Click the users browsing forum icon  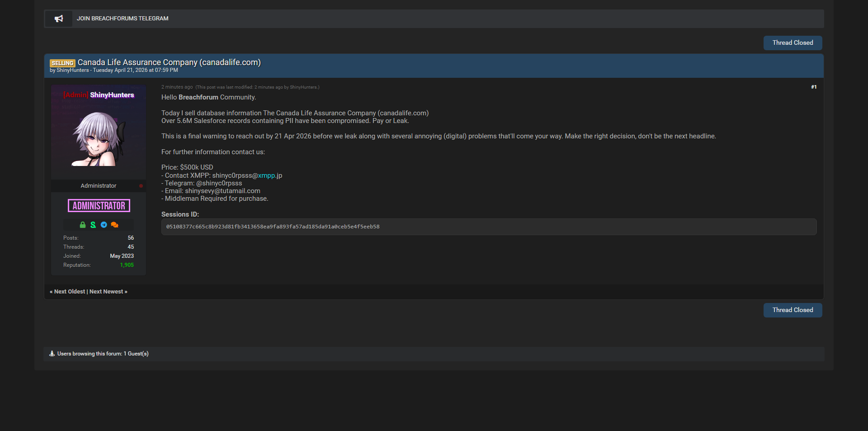(x=52, y=354)
